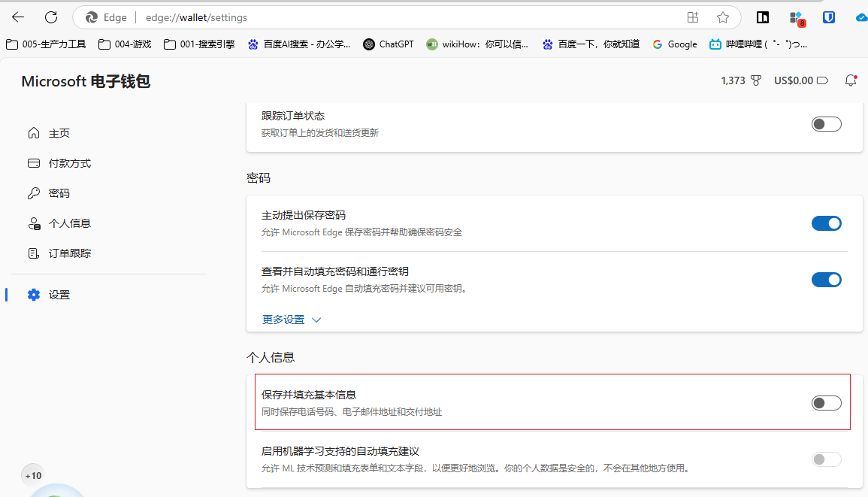Open wallet notifications bell

coord(851,81)
